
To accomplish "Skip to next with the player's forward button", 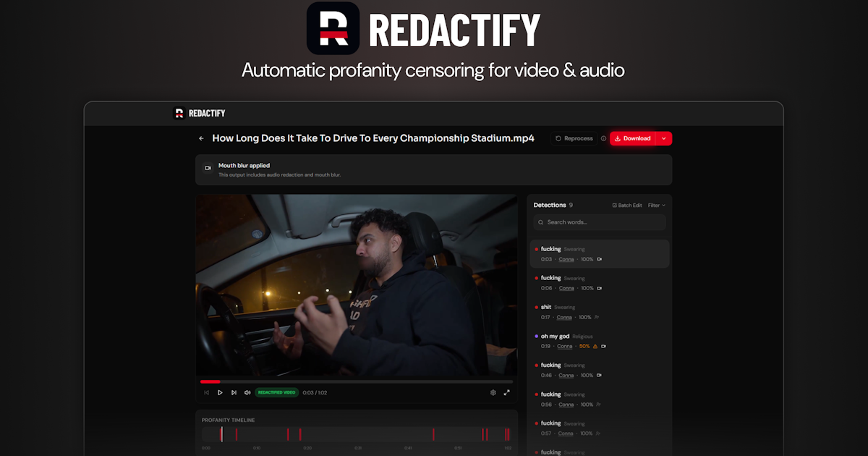I will (x=234, y=392).
